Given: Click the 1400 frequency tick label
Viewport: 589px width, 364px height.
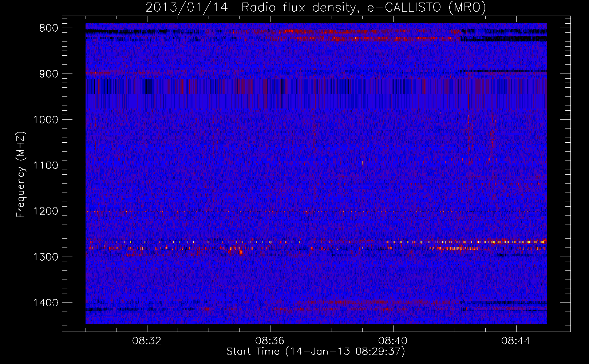Looking at the screenshot, I should (x=46, y=303).
